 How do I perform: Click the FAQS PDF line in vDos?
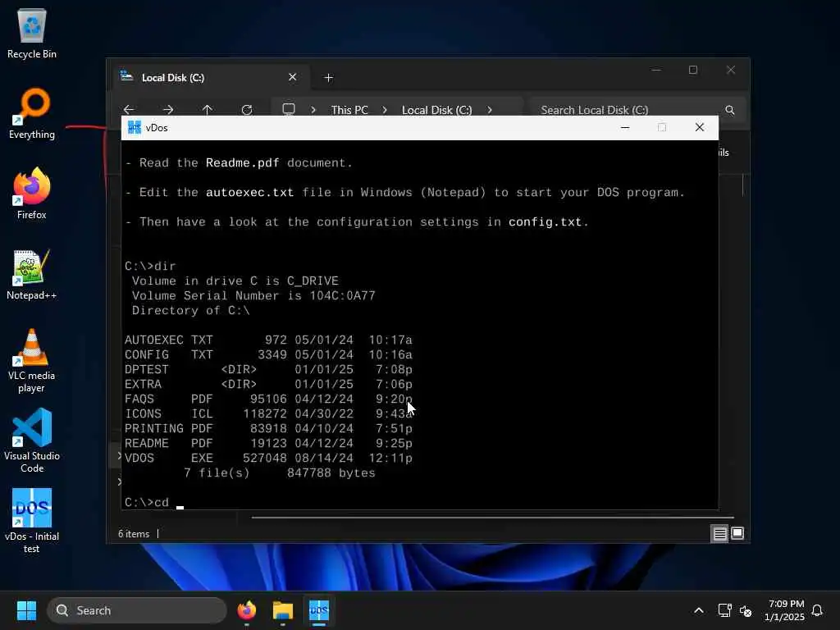[x=268, y=399]
